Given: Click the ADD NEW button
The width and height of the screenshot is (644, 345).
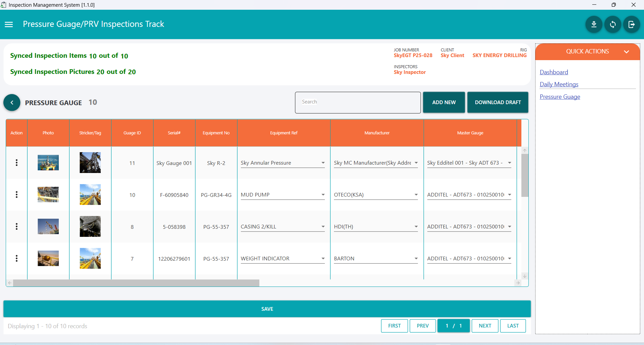Looking at the screenshot, I should [444, 102].
